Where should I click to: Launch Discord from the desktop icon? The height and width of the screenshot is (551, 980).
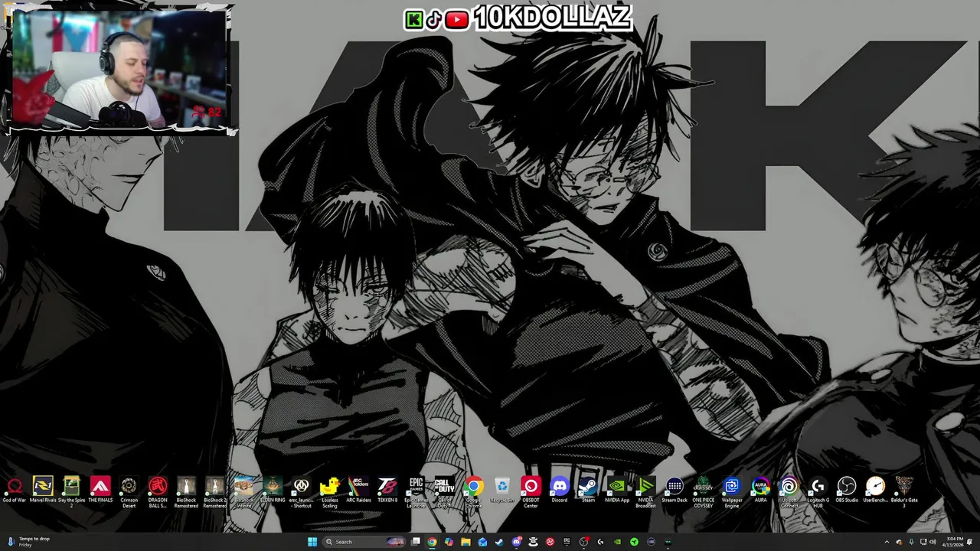coord(560,490)
